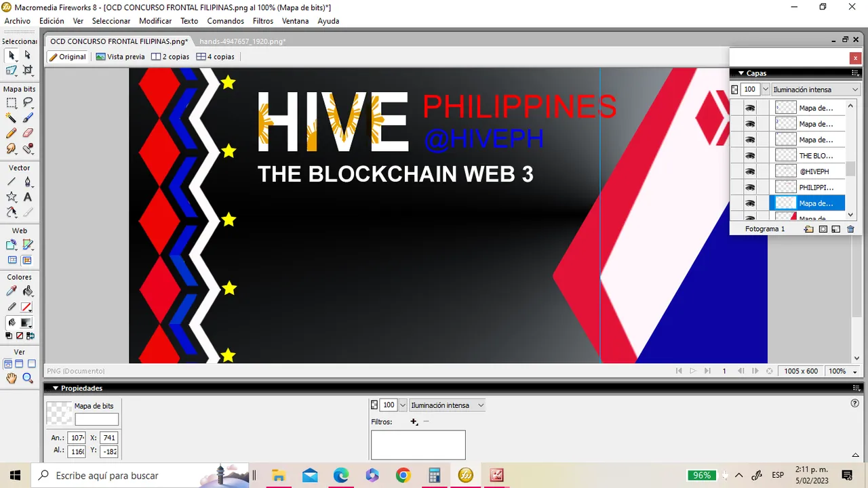
Task: Select the Paint Bucket tool
Action: pos(28,291)
